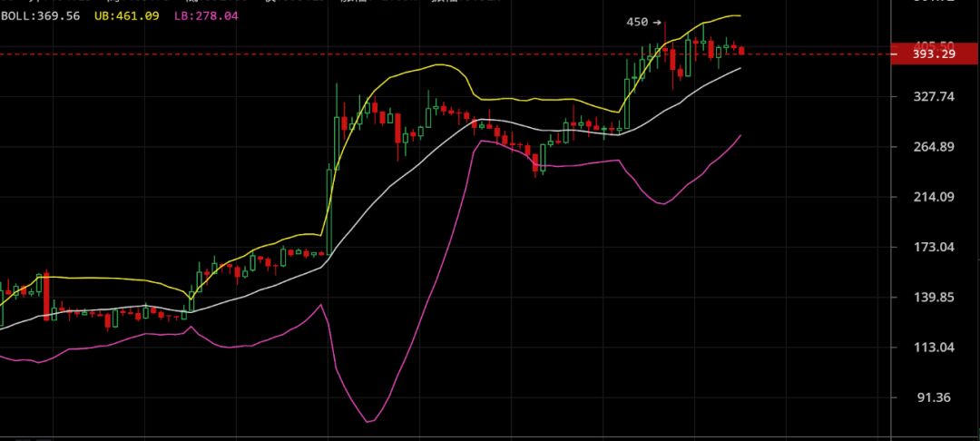
Task: Click the UB:461.09 upper band label
Action: click(127, 15)
